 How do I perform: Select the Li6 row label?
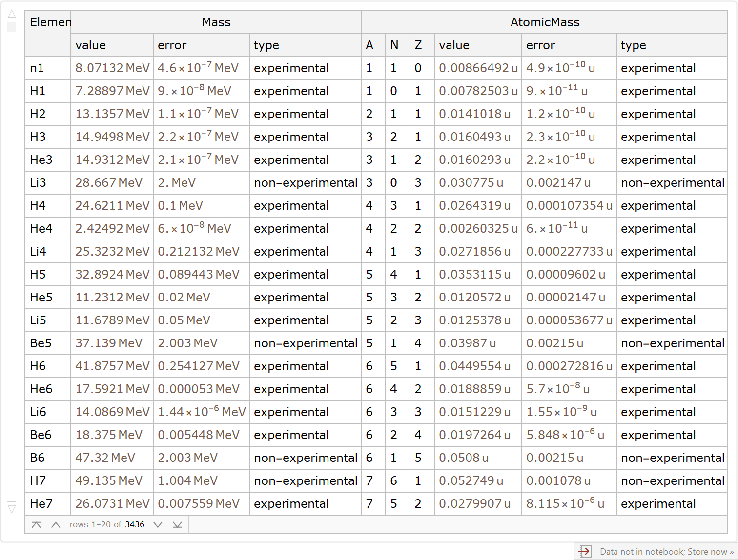[x=38, y=412]
